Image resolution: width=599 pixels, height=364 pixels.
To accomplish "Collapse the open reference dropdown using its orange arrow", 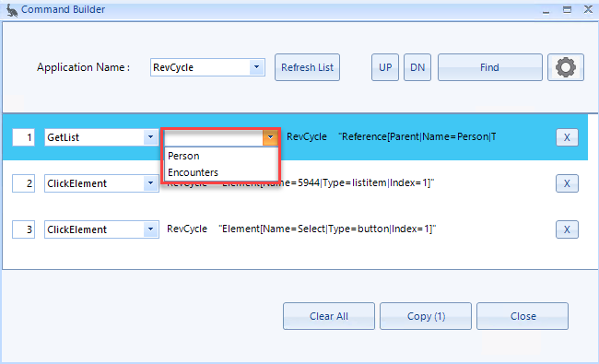I will coord(270,137).
